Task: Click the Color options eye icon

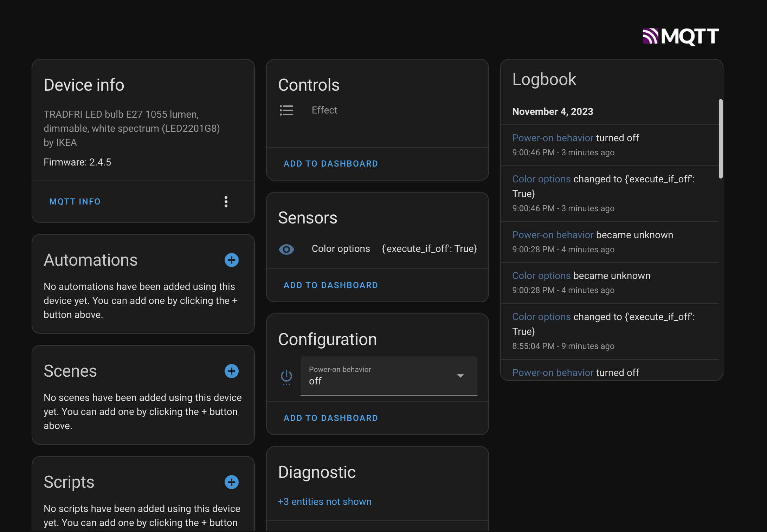Action: [x=286, y=249]
